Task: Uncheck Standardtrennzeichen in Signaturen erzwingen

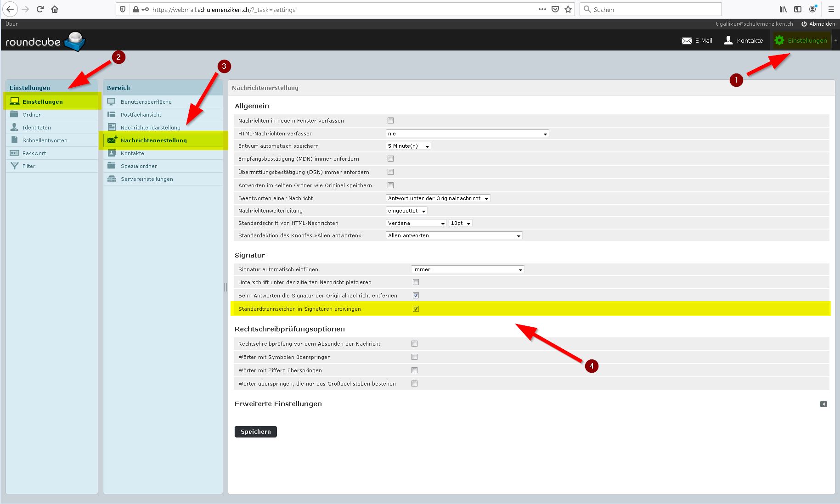Action: tap(416, 309)
